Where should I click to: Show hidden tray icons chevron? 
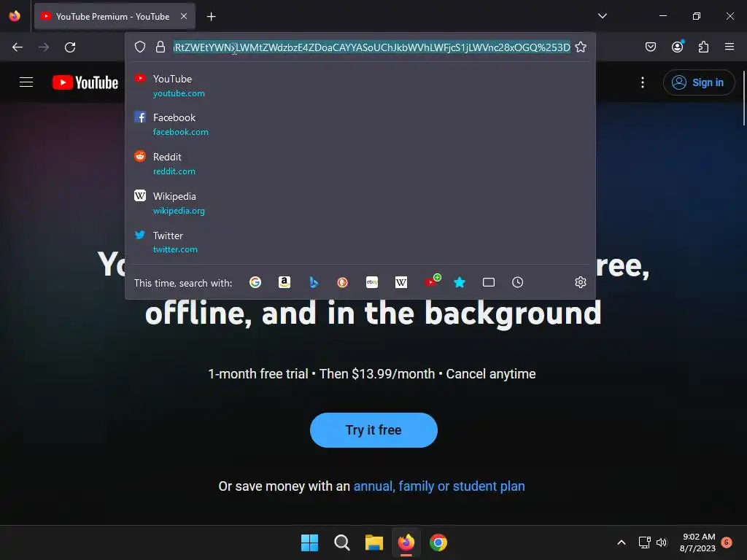622,542
